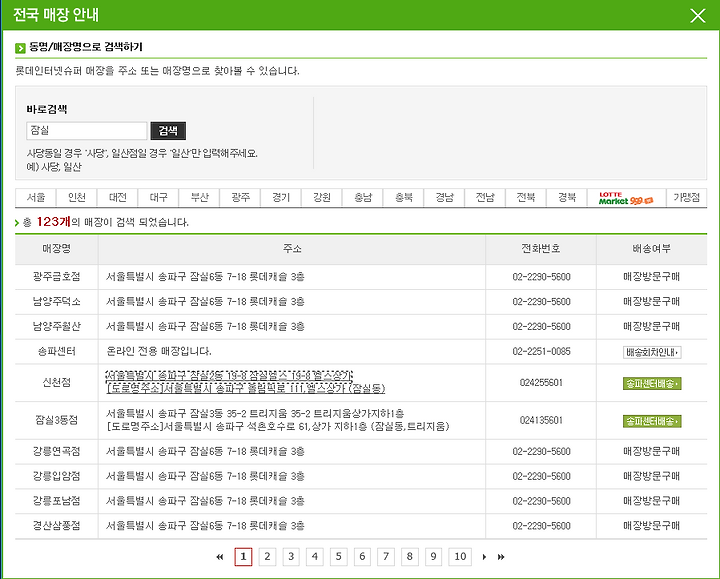Go to page 10
Viewport: 720px width, 579px height.
pos(460,557)
